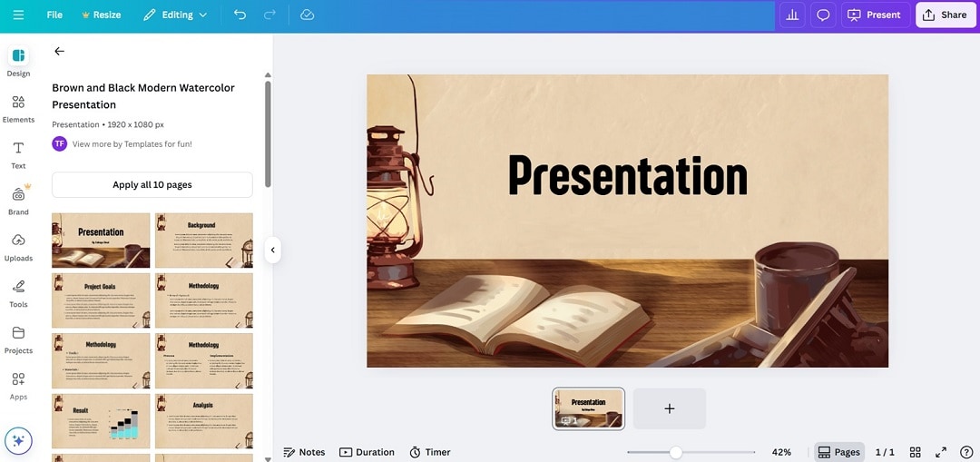The image size is (980, 462).
Task: Start presenting with Present button
Action: (x=875, y=15)
